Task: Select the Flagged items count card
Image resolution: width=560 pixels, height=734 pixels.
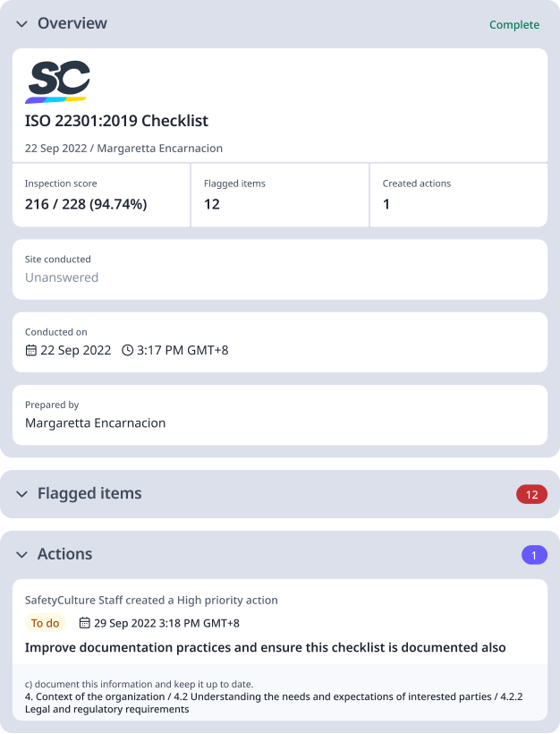Action: coord(280,195)
